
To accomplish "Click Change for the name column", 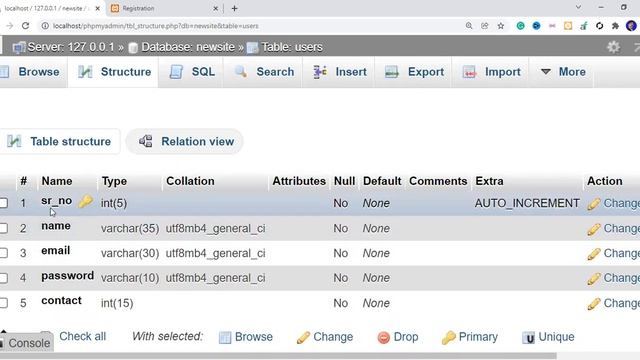I will tap(613, 229).
